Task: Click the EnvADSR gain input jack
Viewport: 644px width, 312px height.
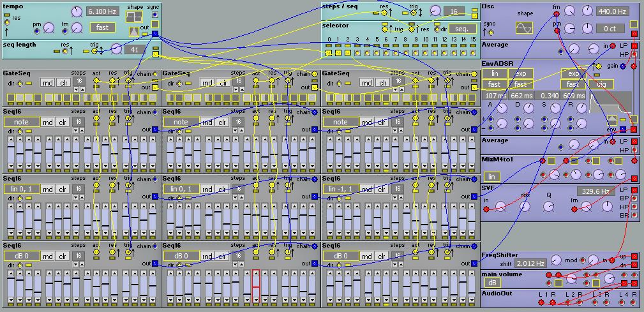Action: pyautogui.click(x=623, y=66)
